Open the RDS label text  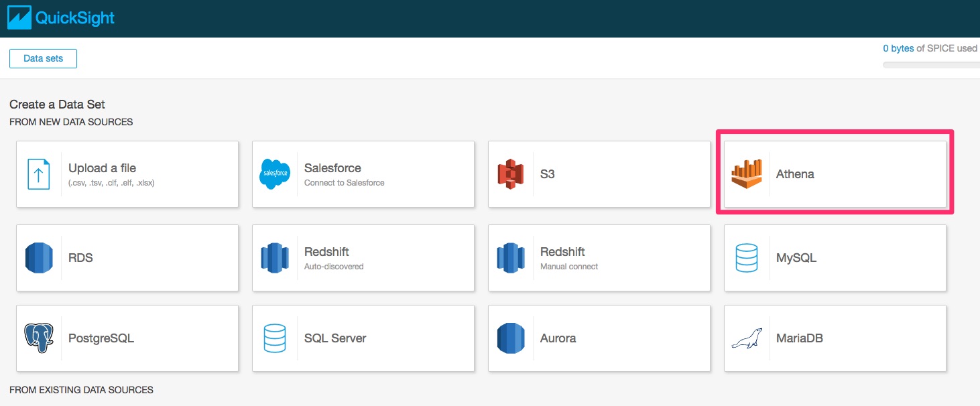click(80, 258)
